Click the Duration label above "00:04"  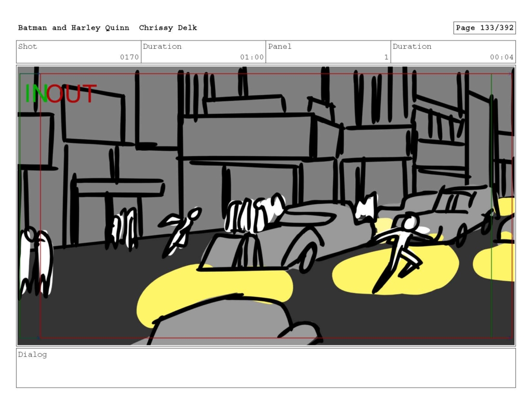tap(412, 46)
